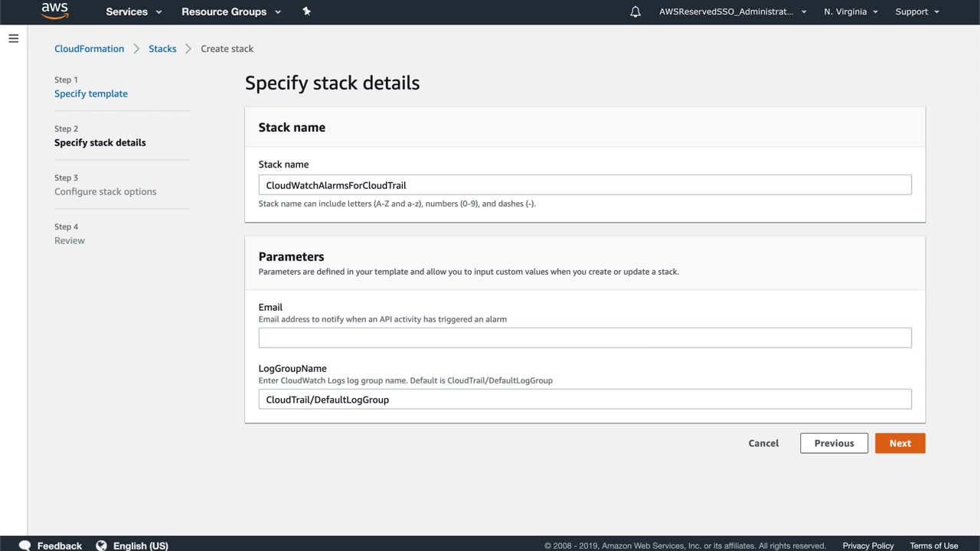Screen dimensions: 980x551
Task: Open the Resource Groups dropdown
Action: 230,11
